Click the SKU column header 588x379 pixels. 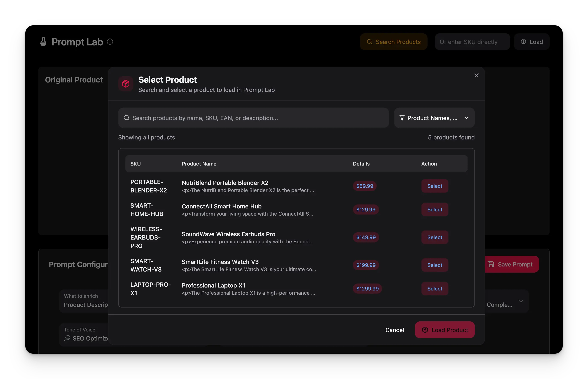136,163
